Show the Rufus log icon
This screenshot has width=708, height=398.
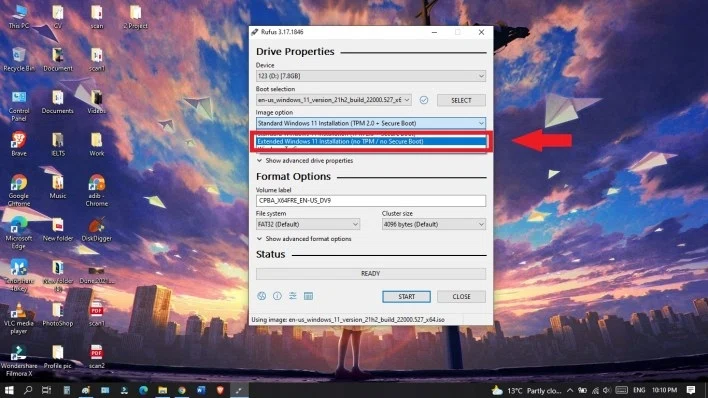[308, 296]
